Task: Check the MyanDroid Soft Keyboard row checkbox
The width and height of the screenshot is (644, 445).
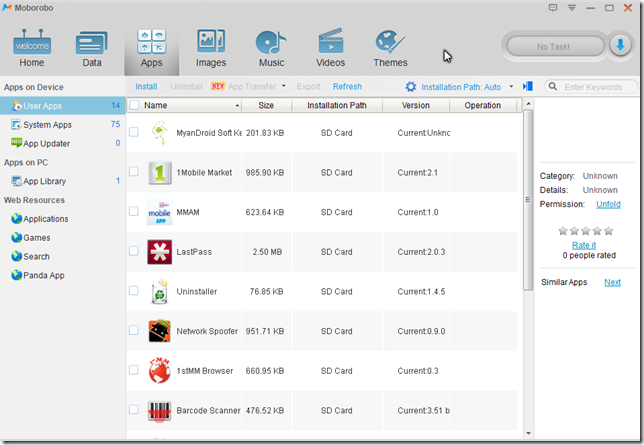Action: (x=133, y=132)
